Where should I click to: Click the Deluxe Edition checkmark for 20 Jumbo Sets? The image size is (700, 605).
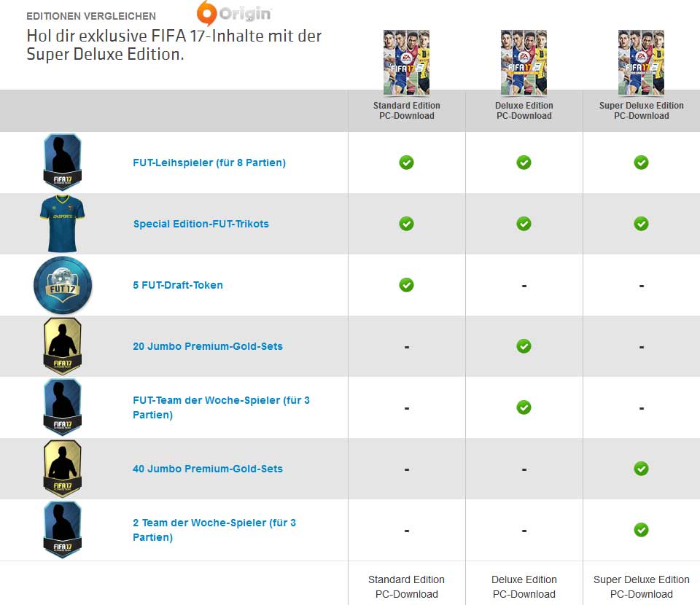tap(524, 346)
